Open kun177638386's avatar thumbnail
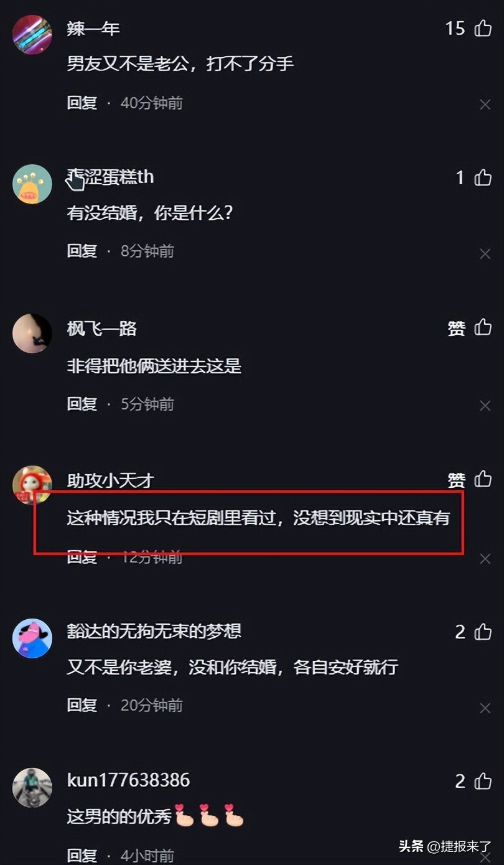504x865 pixels. pos(32,787)
